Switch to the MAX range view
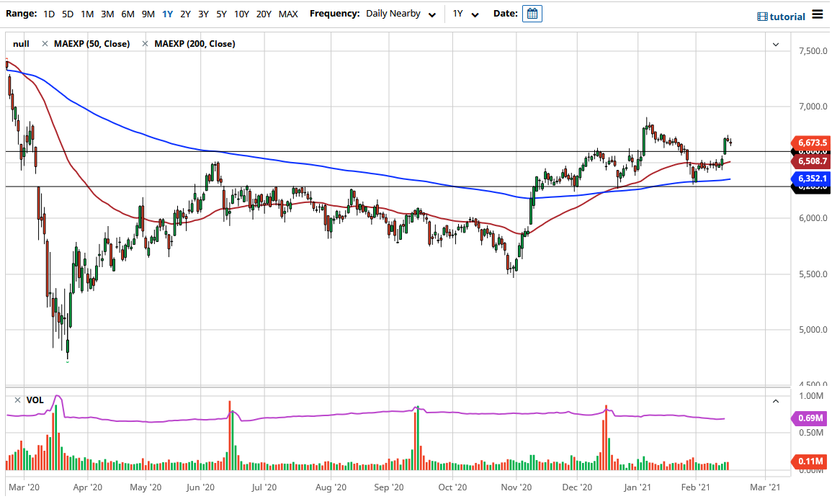832x504 pixels. (287, 13)
